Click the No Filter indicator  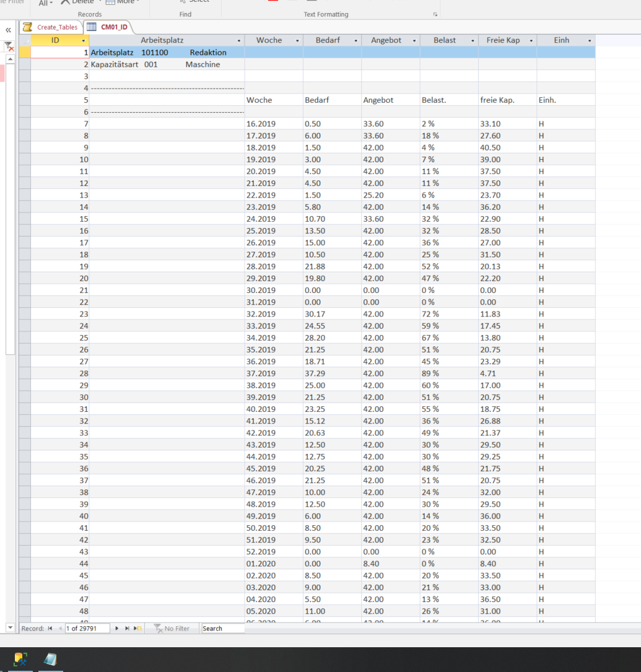click(x=172, y=628)
